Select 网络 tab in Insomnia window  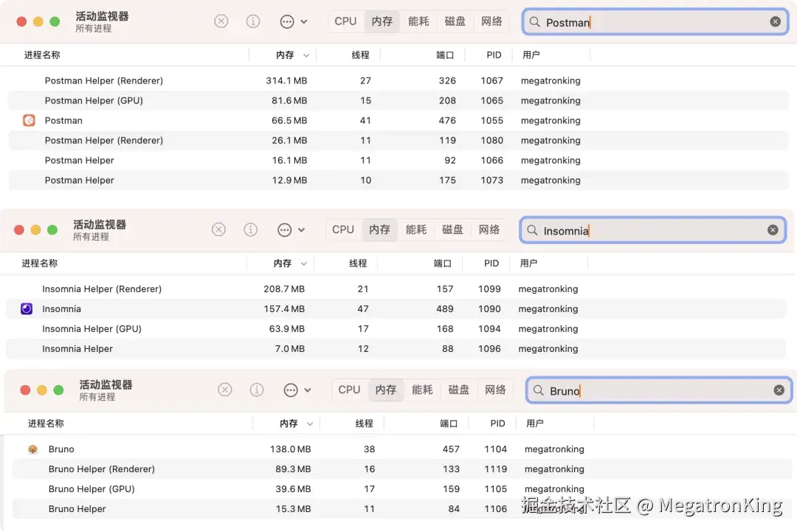[489, 229]
